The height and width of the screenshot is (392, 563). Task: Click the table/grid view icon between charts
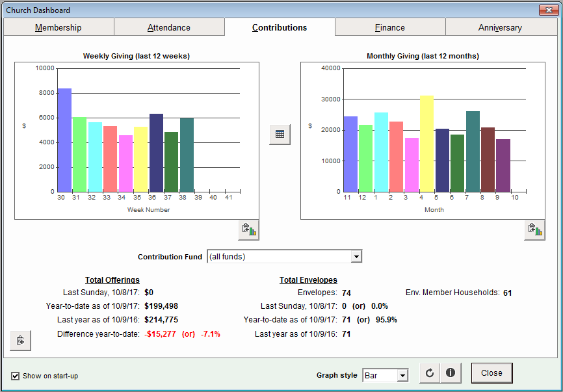[x=280, y=134]
